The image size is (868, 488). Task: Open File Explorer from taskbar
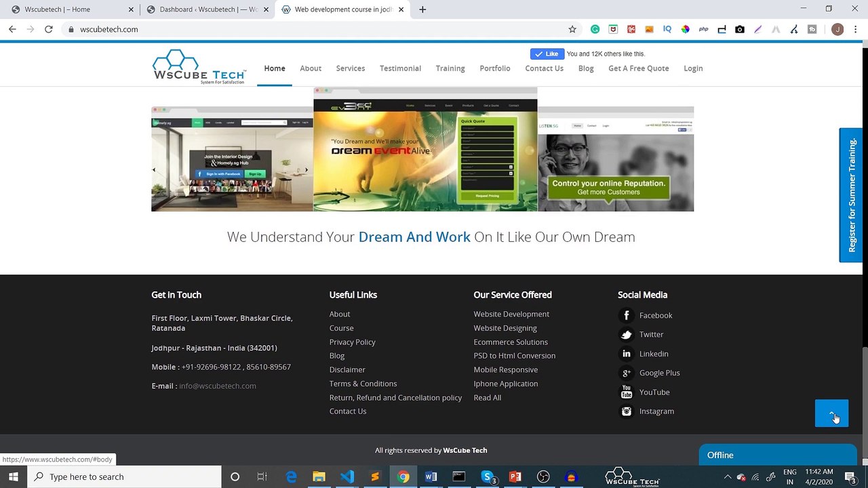pos(319,476)
